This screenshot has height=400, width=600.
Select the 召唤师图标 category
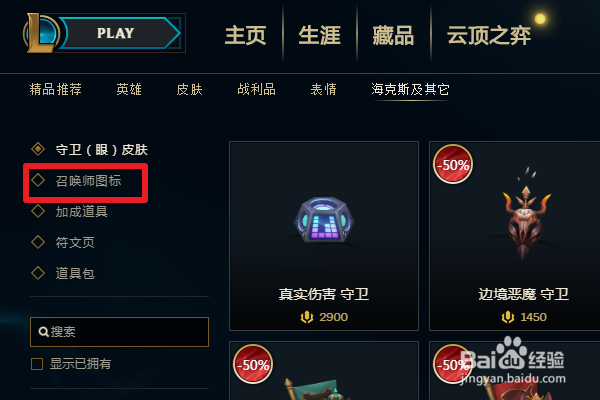click(x=88, y=181)
